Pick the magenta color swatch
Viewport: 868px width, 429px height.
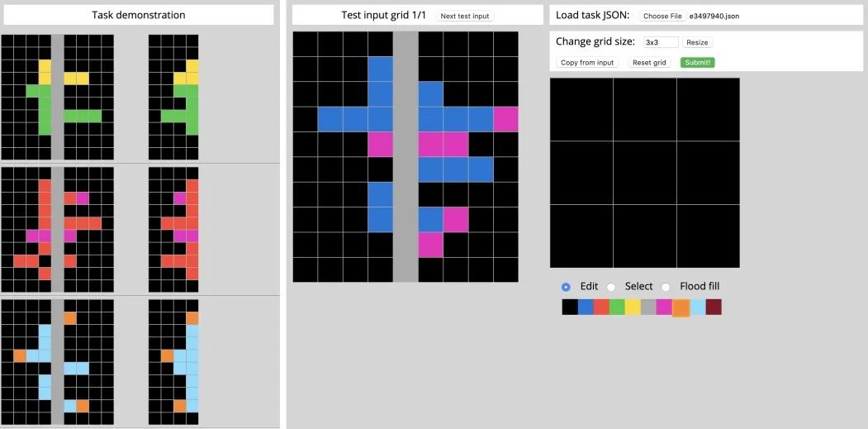click(664, 307)
